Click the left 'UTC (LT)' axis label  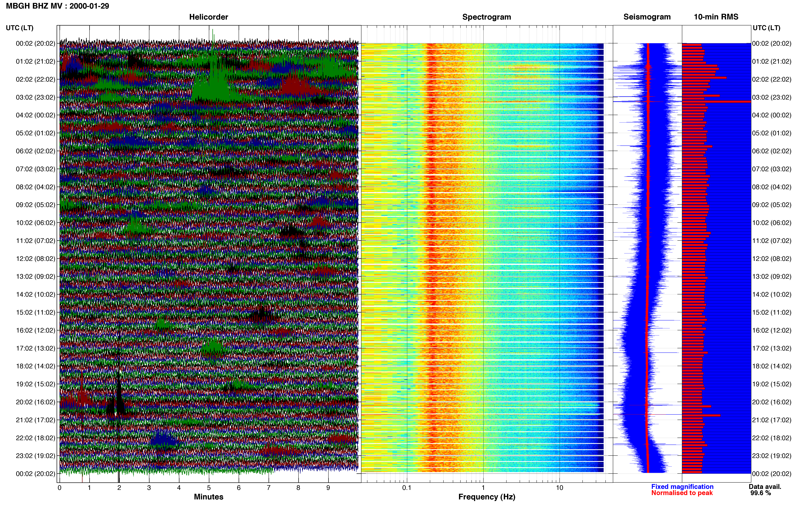click(20, 28)
